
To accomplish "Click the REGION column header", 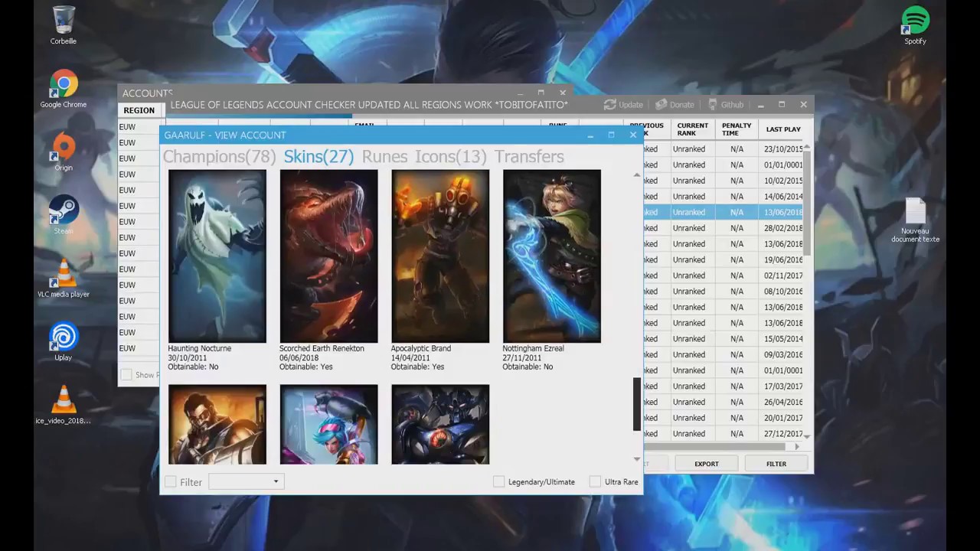I will pos(139,110).
